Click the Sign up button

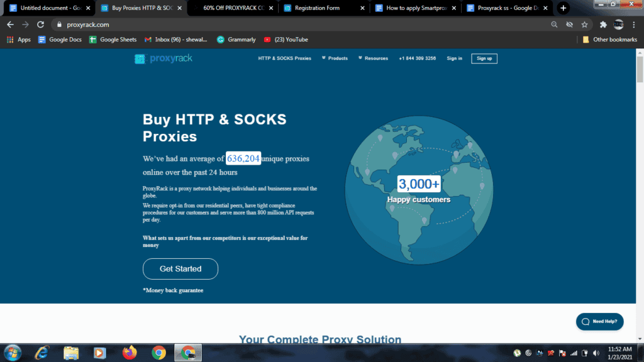click(x=484, y=58)
